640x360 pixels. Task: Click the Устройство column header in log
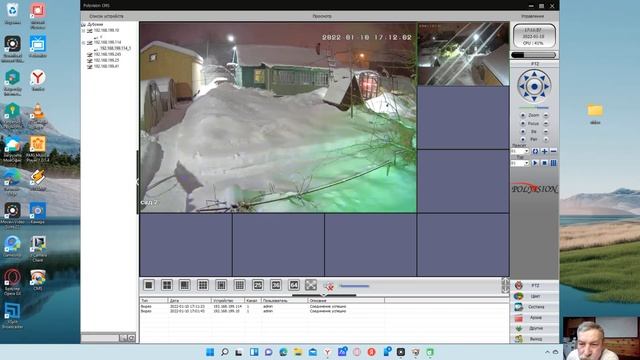pos(228,300)
